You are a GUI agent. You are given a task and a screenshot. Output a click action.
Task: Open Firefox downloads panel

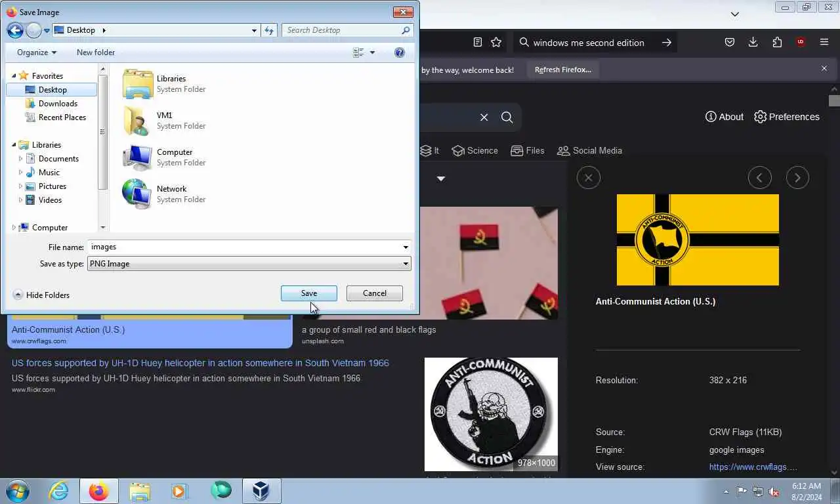[x=753, y=43]
